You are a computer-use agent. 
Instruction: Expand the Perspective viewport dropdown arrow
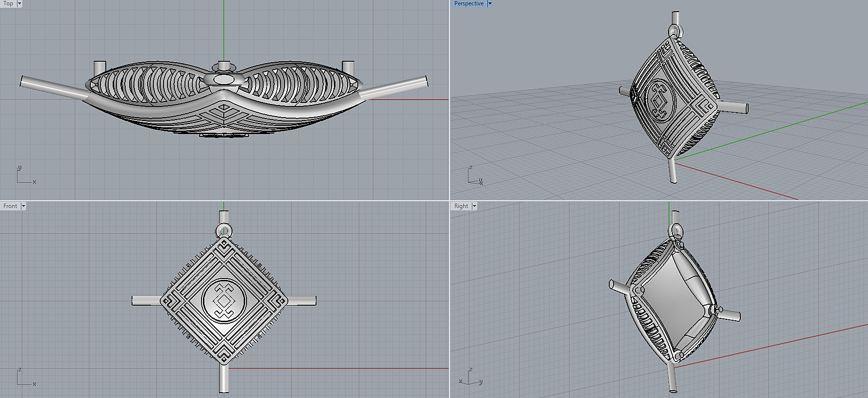[x=490, y=3]
